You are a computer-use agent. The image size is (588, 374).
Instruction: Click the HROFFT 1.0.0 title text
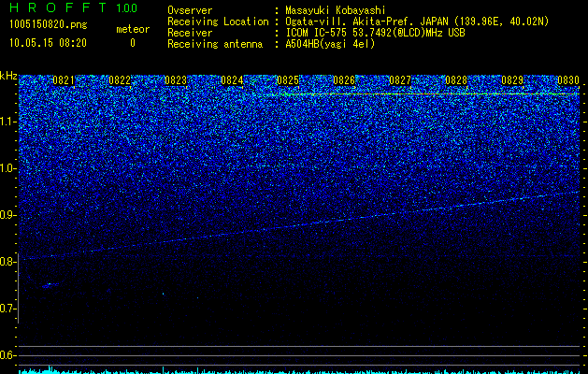tap(73, 7)
